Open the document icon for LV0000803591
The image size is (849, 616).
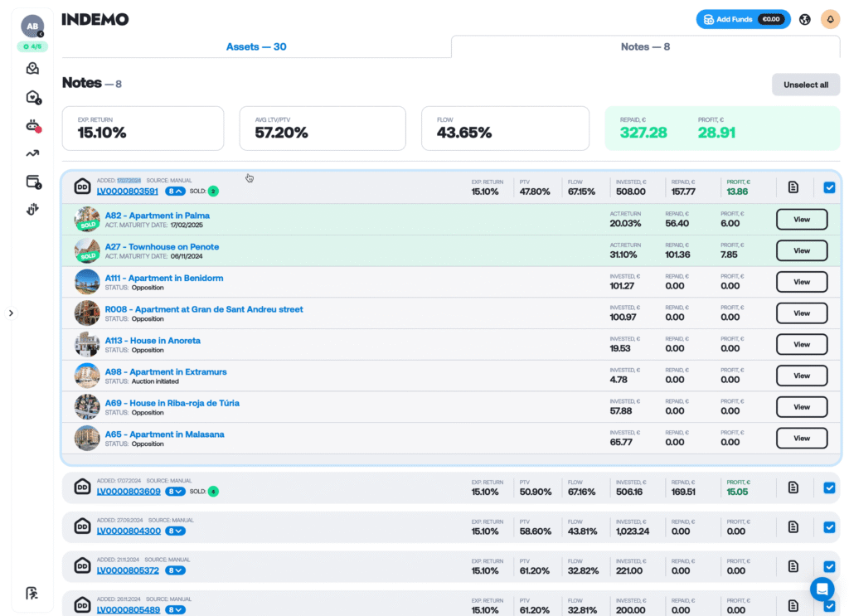[x=793, y=187]
